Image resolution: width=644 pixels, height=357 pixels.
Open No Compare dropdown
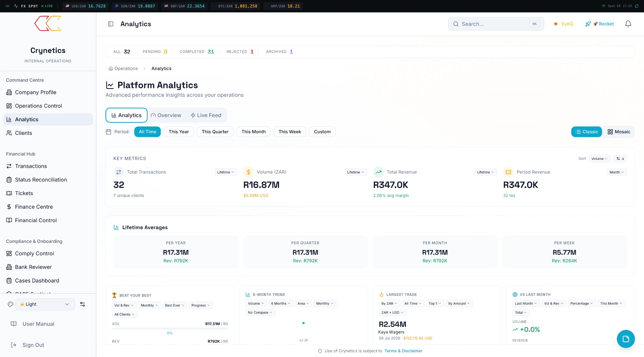point(260,312)
